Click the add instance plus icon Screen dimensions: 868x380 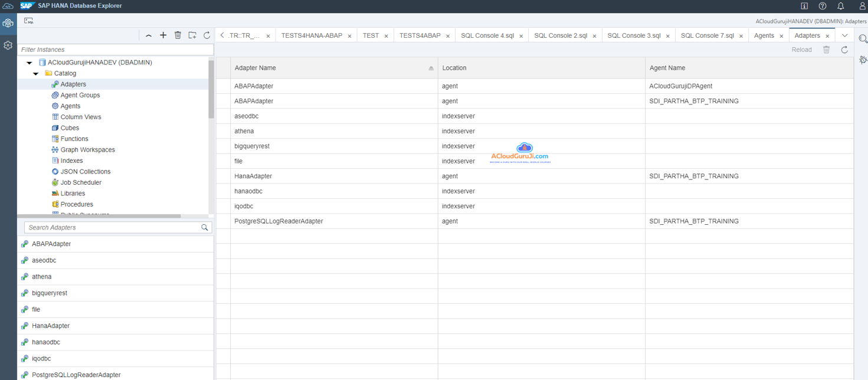coord(163,35)
